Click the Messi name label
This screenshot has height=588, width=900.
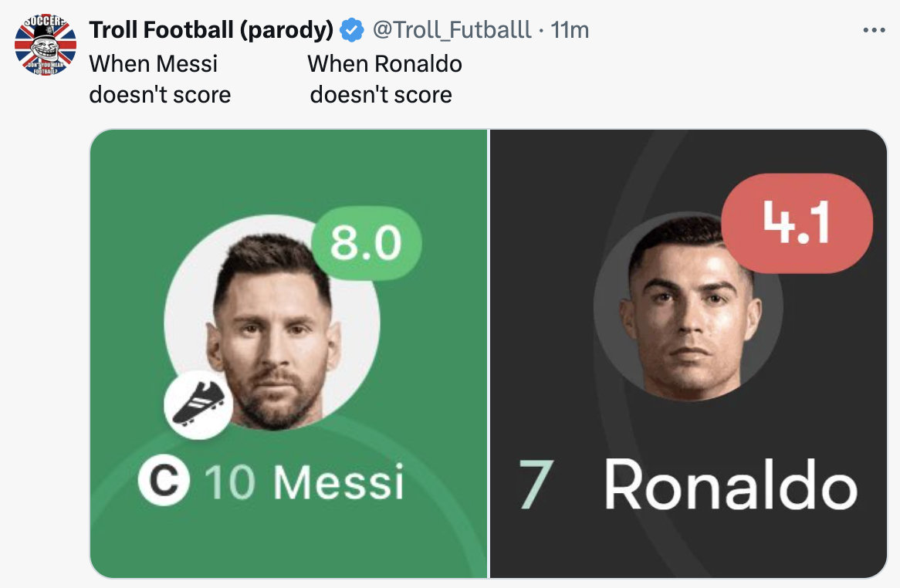(x=339, y=482)
